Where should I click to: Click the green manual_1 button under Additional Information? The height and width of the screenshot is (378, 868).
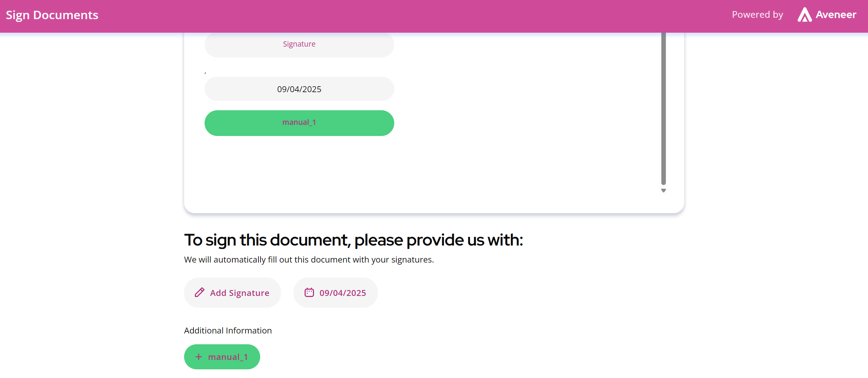[222, 357]
